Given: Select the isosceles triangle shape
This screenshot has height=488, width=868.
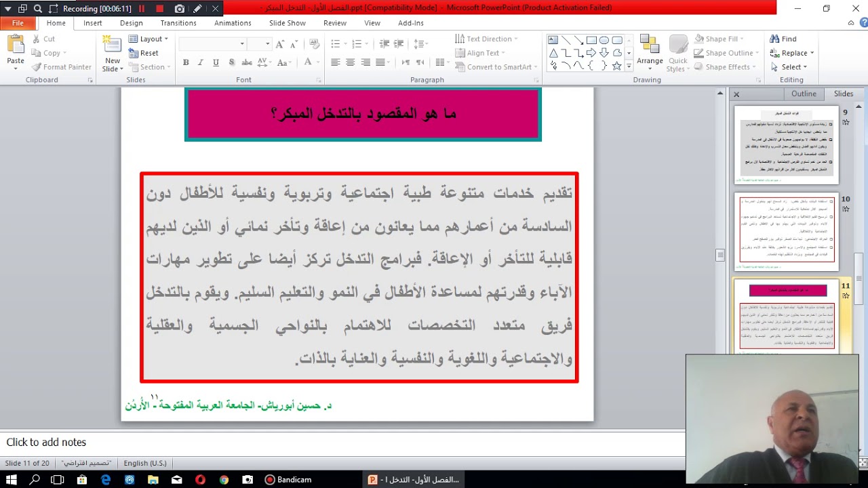Looking at the screenshot, I should point(553,53).
